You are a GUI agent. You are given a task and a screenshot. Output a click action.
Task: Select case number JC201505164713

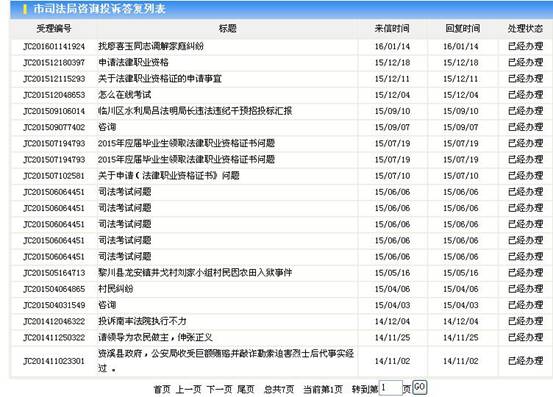tap(54, 273)
